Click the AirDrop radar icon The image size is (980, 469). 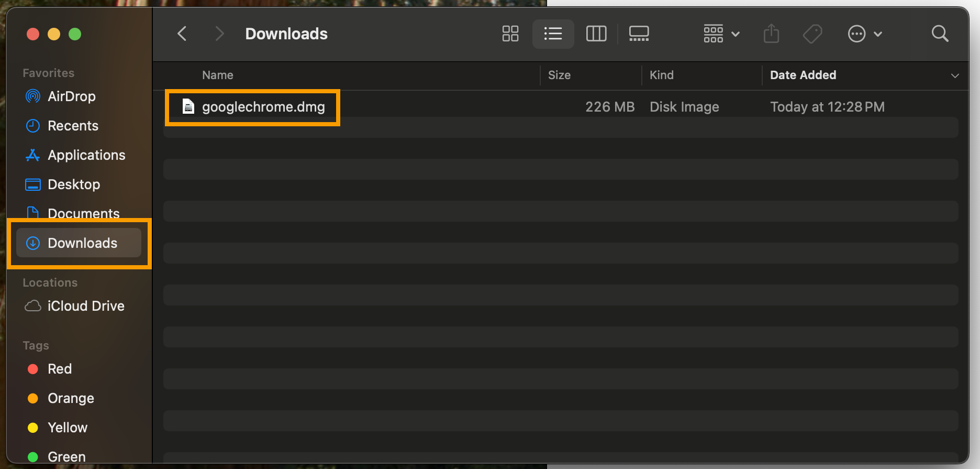(33, 96)
